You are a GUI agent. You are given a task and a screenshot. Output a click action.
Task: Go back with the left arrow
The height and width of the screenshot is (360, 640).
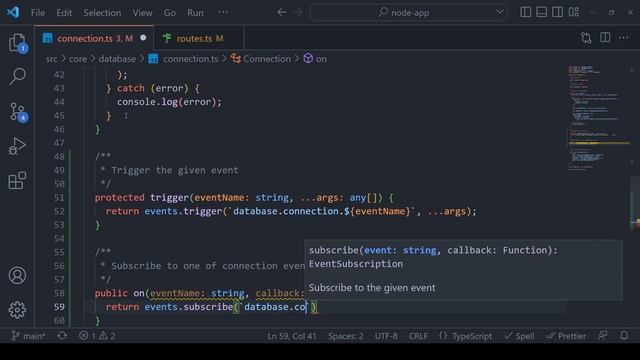click(282, 12)
